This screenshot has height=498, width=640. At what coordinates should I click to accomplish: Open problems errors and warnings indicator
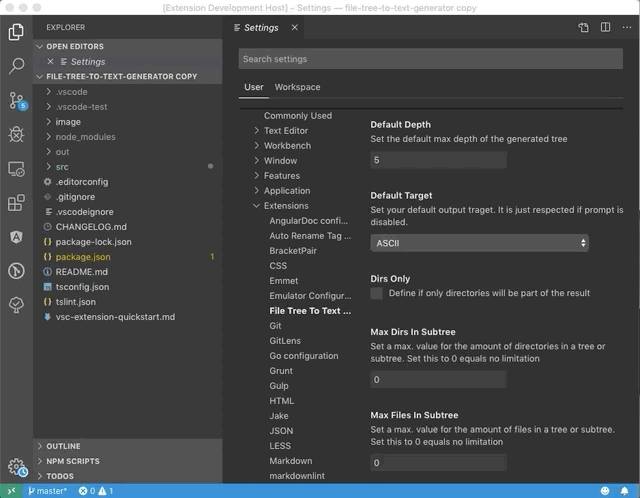(96, 491)
